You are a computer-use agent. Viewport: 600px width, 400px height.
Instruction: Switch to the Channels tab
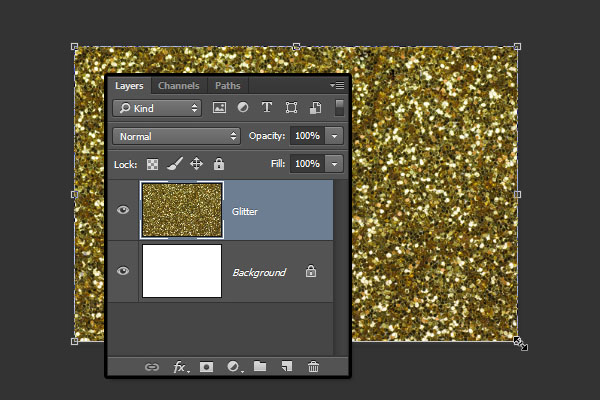point(179,86)
